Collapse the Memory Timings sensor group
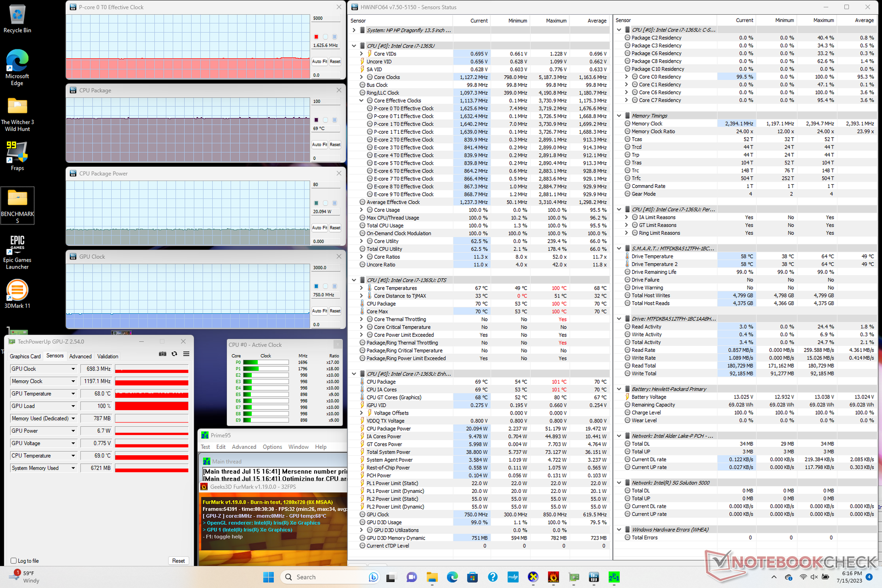The width and height of the screenshot is (882, 588). (x=619, y=116)
